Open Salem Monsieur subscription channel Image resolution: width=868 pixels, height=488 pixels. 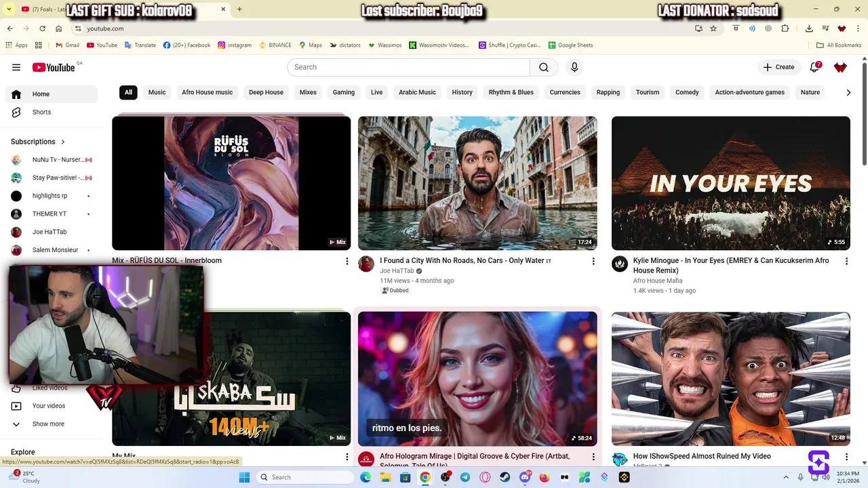tap(52, 250)
